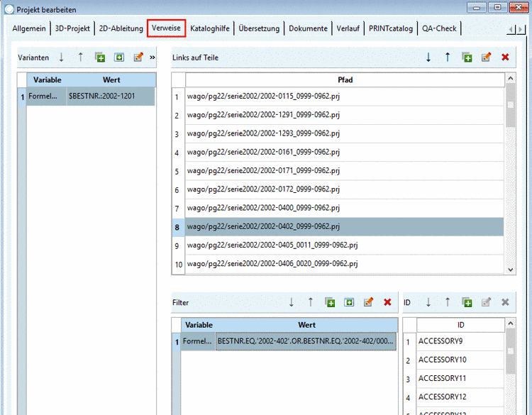Delete selected filter entry
The width and height of the screenshot is (532, 415).
click(x=387, y=302)
